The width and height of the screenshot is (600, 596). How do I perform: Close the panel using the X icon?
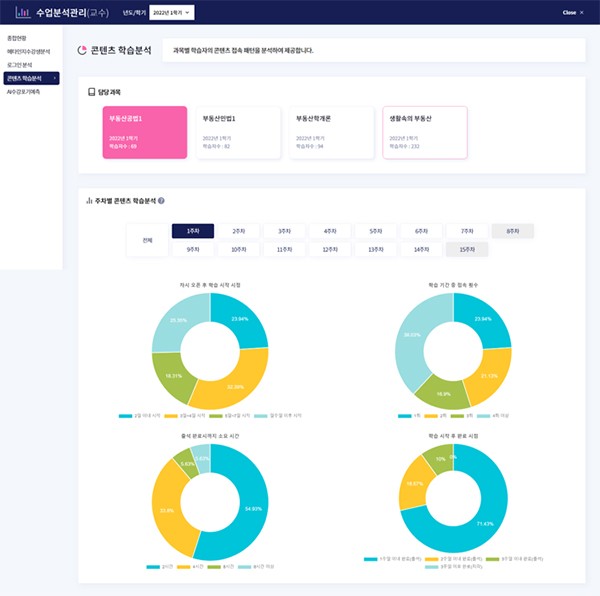pos(583,12)
